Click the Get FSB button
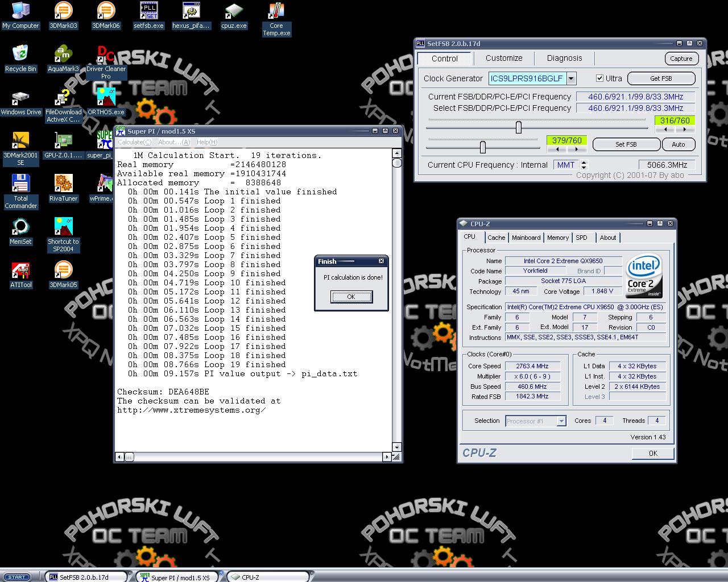Screen dimensions: 728x582 (661, 78)
